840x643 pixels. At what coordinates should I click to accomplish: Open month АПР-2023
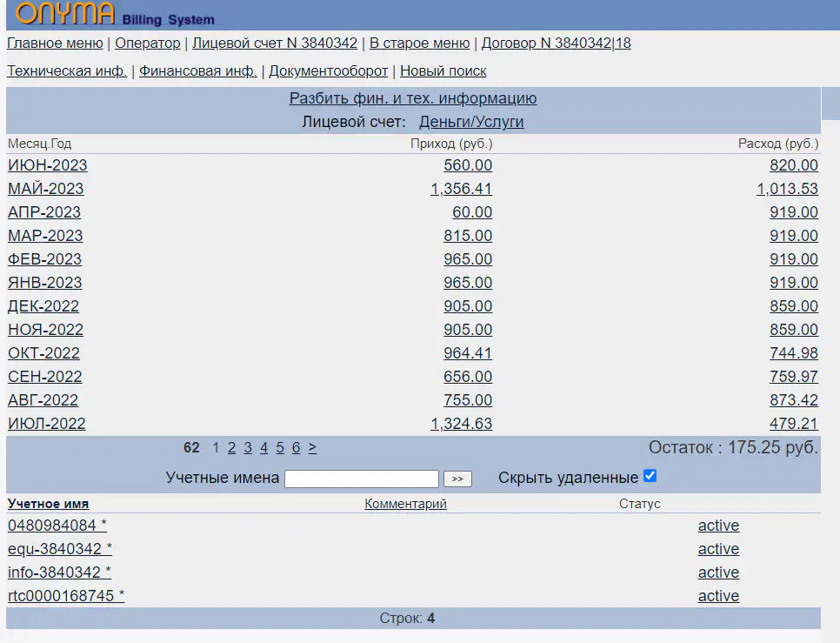click(x=44, y=212)
